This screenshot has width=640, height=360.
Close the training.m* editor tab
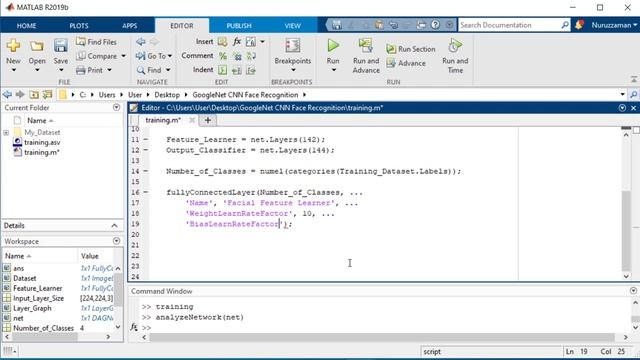[192, 120]
